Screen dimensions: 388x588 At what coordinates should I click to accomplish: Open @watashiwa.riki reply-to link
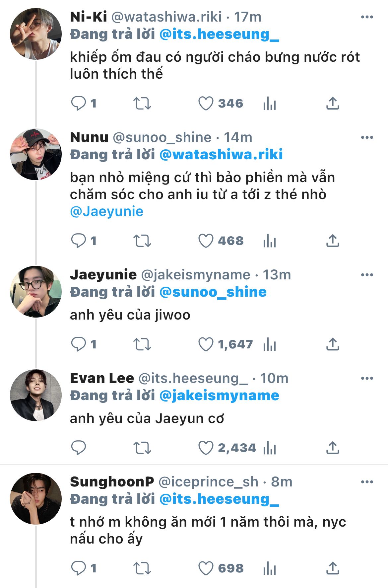tap(221, 155)
